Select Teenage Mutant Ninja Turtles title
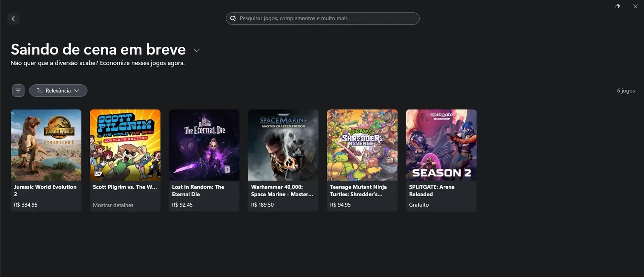The width and height of the screenshot is (644, 277). pyautogui.click(x=358, y=191)
